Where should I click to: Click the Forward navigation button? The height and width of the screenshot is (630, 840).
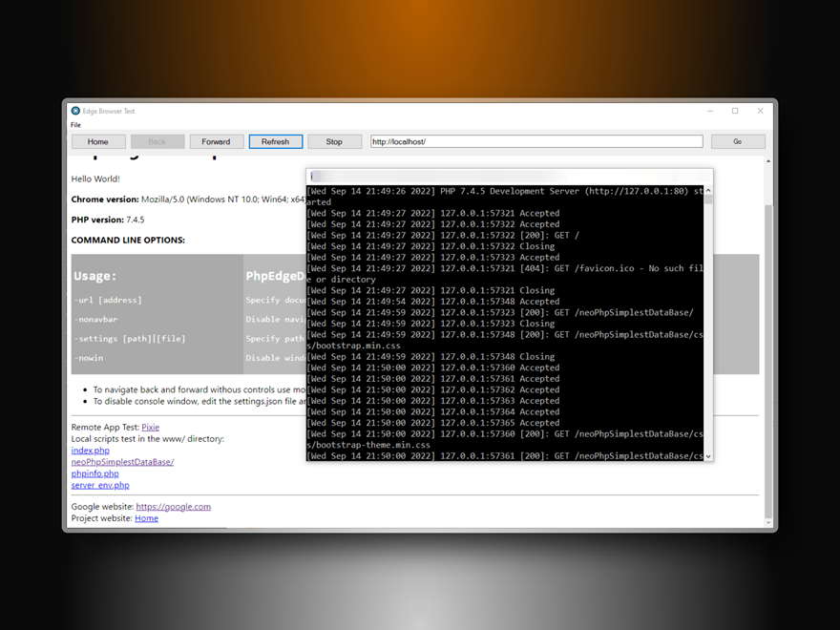216,141
